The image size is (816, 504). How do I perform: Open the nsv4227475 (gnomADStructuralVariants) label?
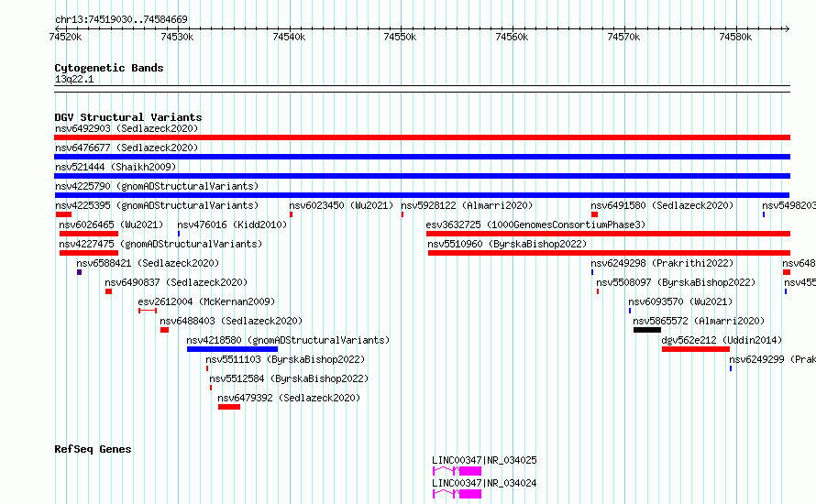pyautogui.click(x=160, y=244)
